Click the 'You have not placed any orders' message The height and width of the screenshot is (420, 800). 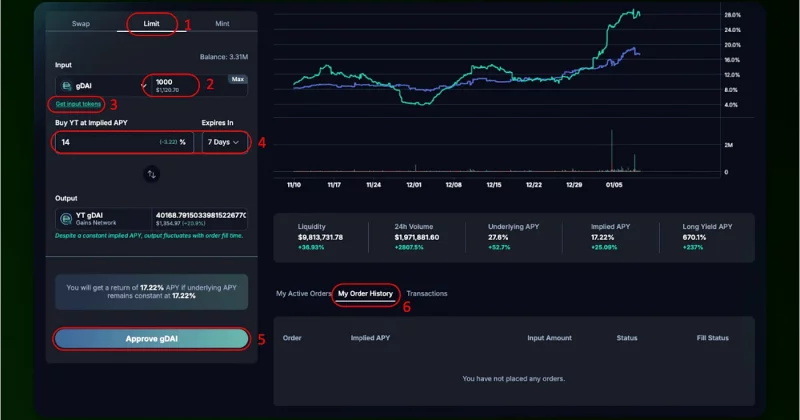tap(514, 379)
